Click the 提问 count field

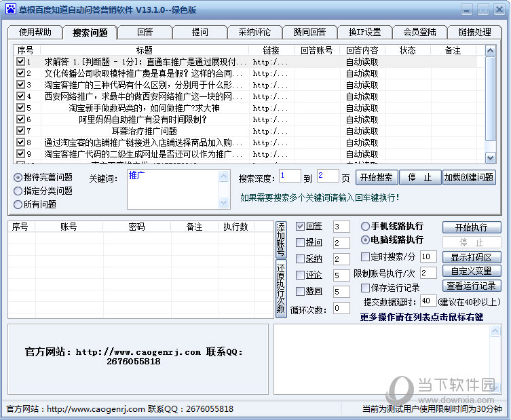coord(341,243)
